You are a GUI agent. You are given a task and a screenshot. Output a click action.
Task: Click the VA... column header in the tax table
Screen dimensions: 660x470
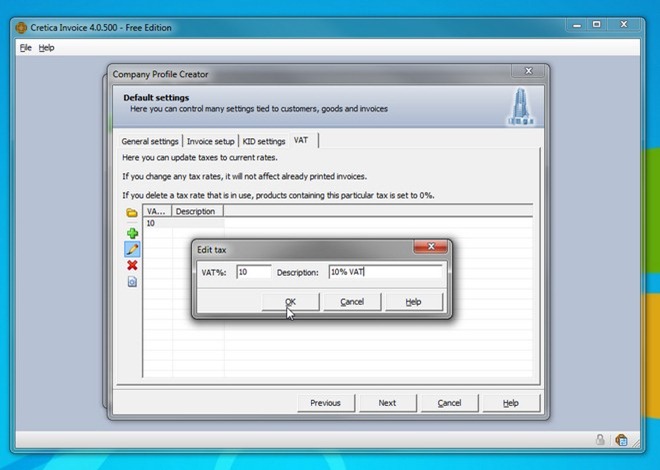157,211
